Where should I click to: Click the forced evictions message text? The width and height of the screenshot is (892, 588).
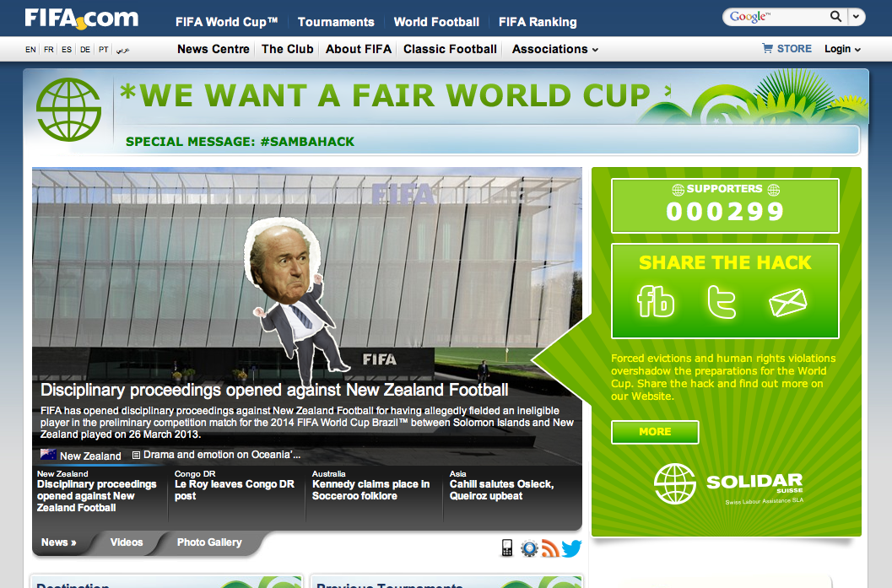click(723, 377)
